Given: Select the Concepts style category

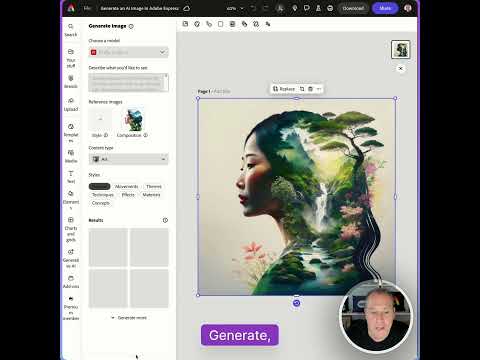Looking at the screenshot, I should 100,203.
